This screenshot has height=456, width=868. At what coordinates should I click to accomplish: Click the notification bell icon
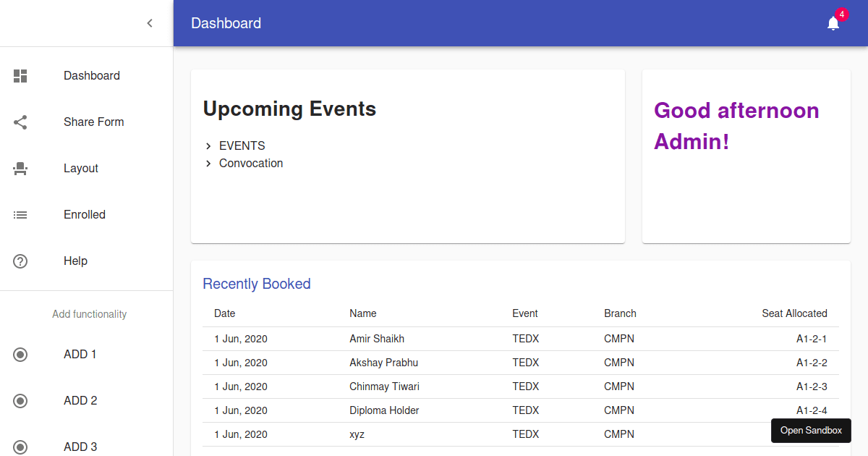833,24
